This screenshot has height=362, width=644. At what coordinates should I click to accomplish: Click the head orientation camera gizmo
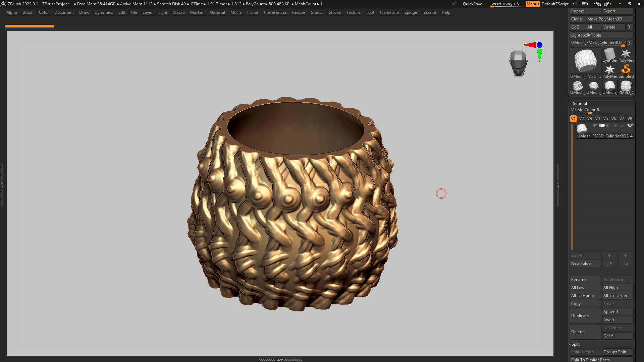click(x=518, y=63)
